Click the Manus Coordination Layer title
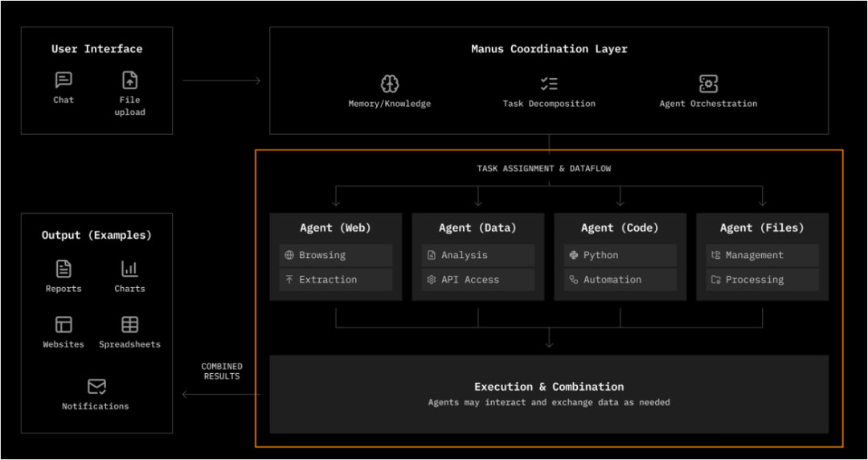 [549, 49]
